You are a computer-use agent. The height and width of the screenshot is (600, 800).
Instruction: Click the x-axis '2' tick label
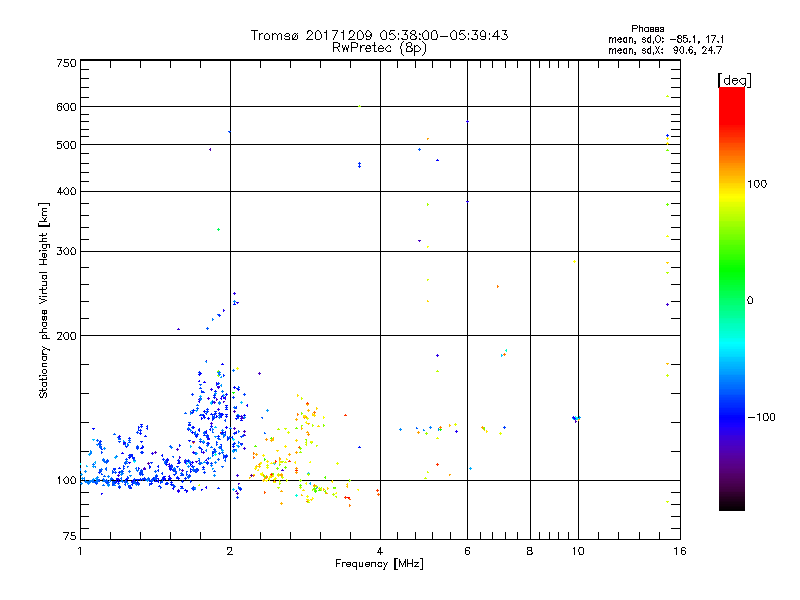pos(230,551)
